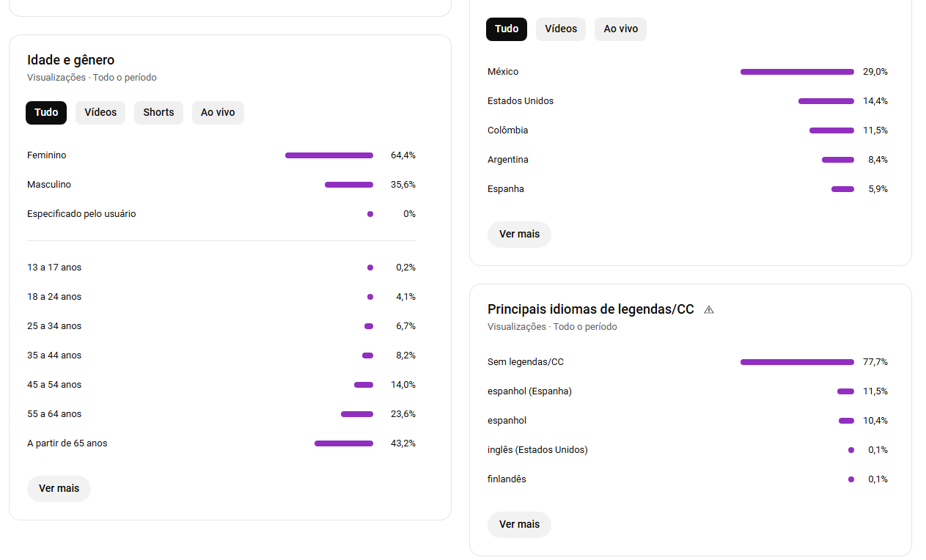Click the Sem legendas/CC 77,7% bar

point(797,362)
